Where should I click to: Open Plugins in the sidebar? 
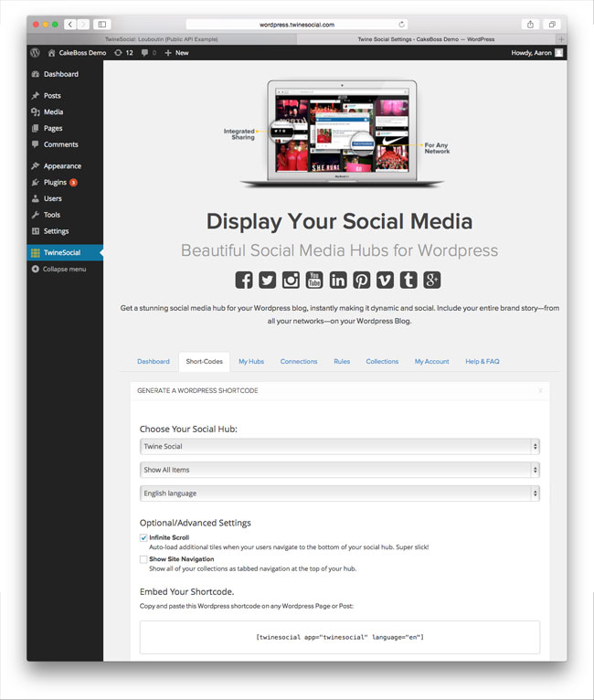point(65,182)
